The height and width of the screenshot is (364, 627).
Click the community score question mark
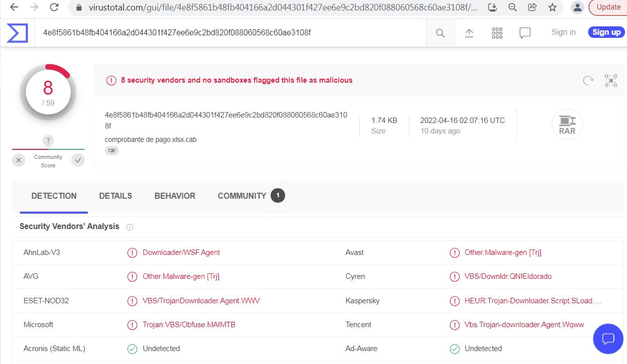[48, 141]
